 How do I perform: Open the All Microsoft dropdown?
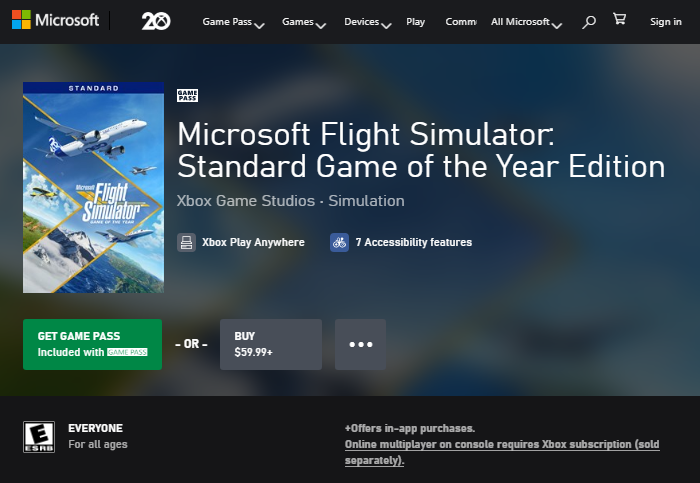coord(526,22)
